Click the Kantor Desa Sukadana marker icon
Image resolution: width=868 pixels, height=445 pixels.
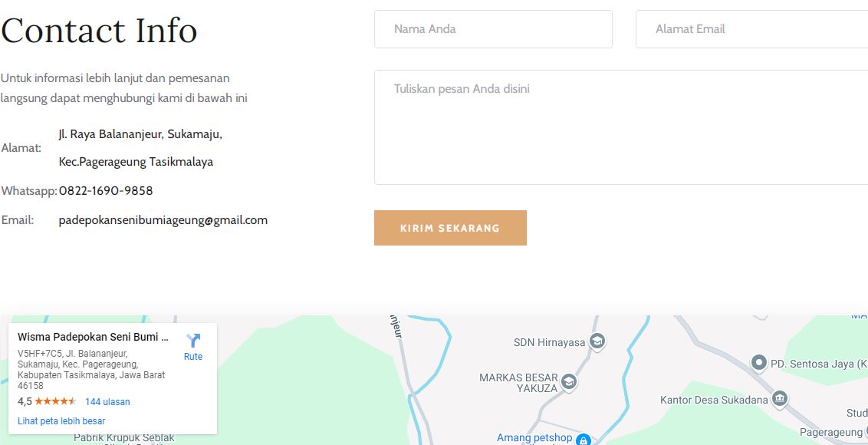point(779,399)
